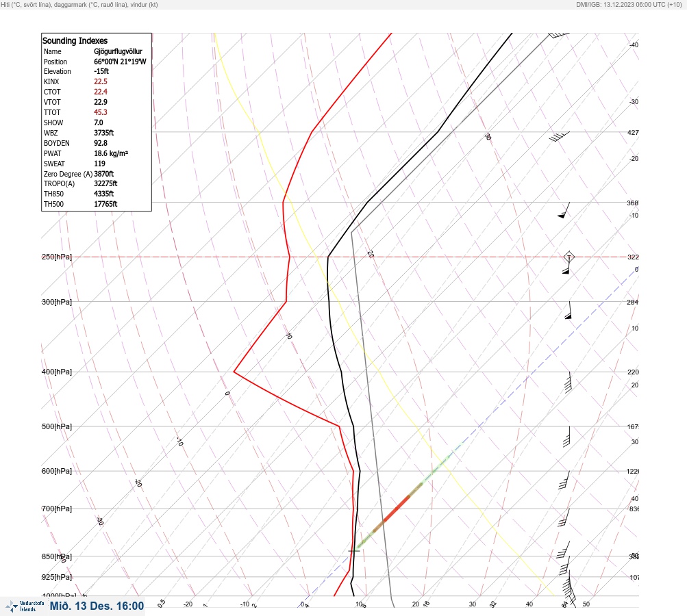Viewport: 687px width, 616px height.
Task: Click the wind barb at the 300 hPa level
Action: point(569,310)
